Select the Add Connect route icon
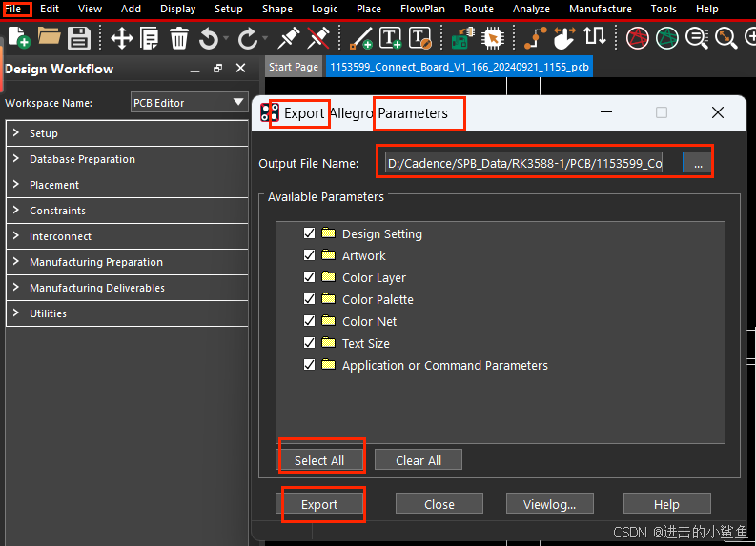The height and width of the screenshot is (546, 756). 535,38
